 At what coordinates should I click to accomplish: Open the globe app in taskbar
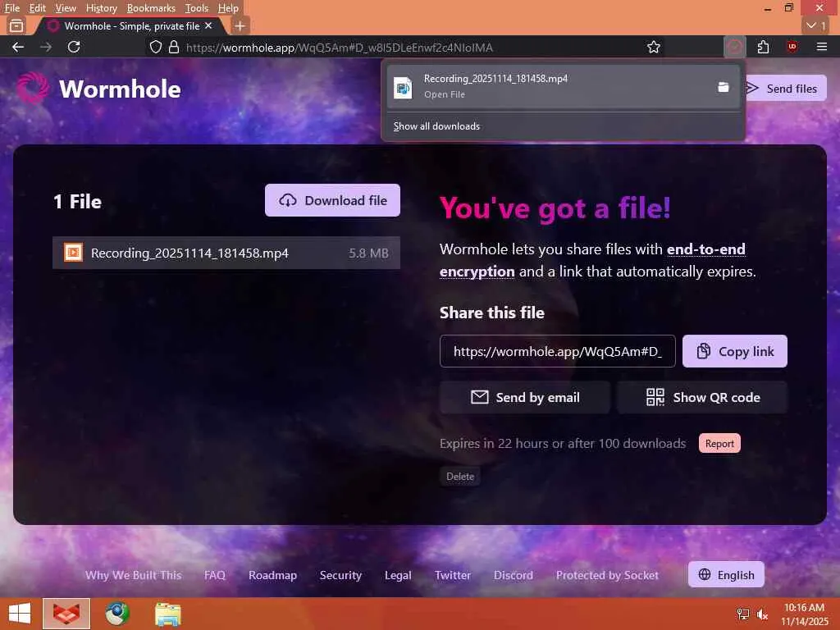pyautogui.click(x=117, y=614)
